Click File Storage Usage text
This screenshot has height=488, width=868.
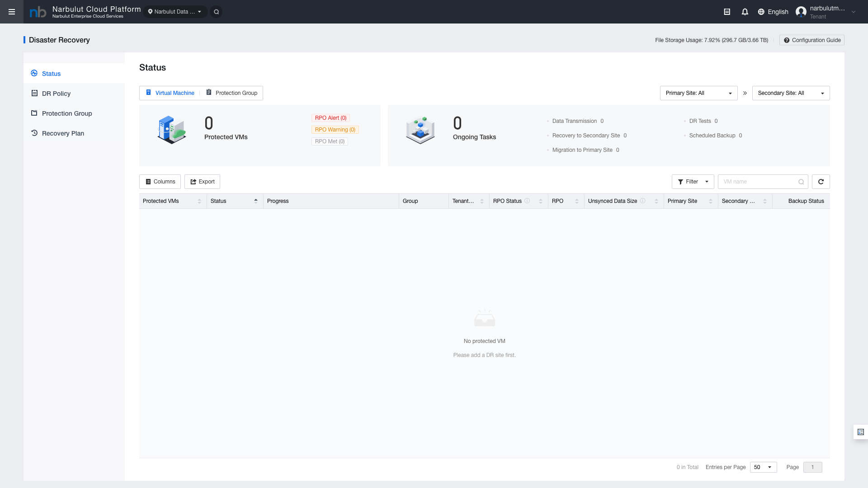pos(712,40)
